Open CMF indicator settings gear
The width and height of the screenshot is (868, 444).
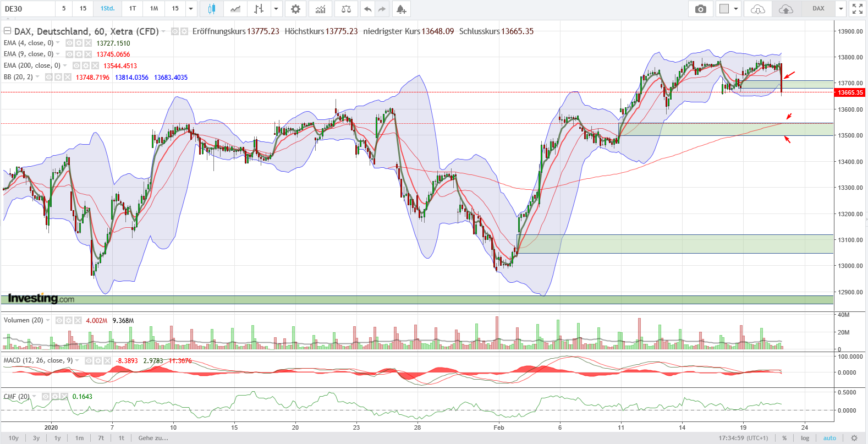56,396
